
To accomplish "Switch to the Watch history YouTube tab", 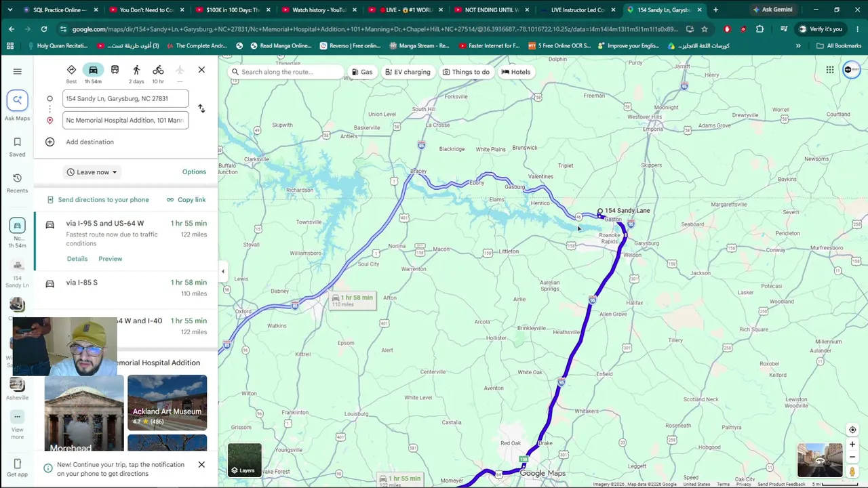I will [x=319, y=9].
